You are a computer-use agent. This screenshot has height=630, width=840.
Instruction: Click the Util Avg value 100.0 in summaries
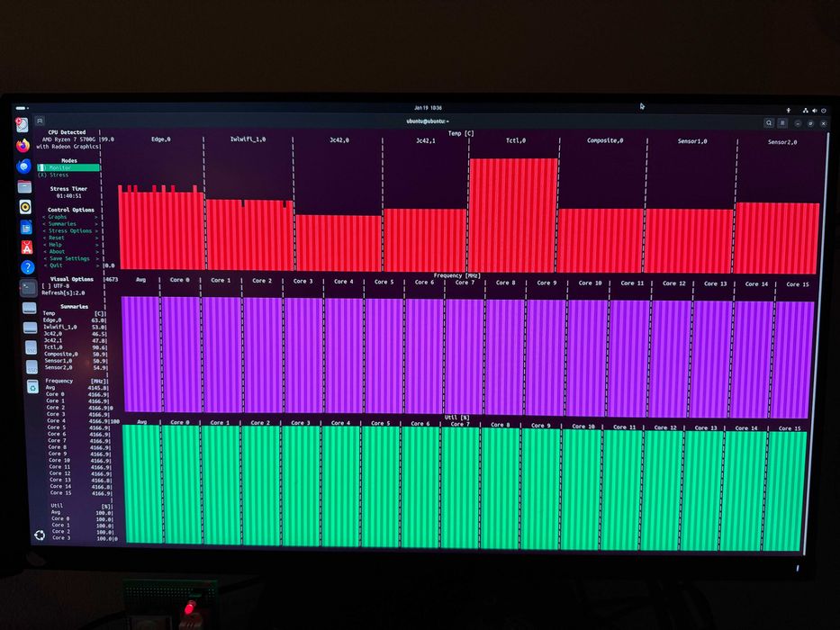coord(104,513)
